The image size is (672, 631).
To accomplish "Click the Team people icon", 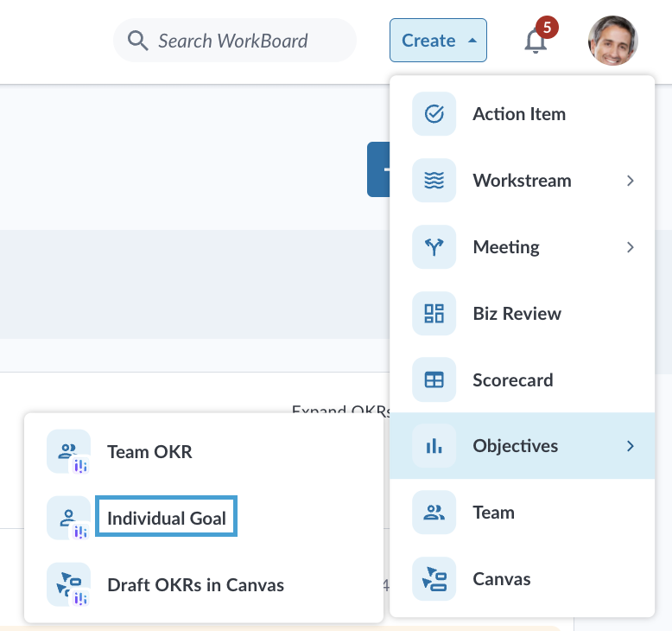I will 434,513.
